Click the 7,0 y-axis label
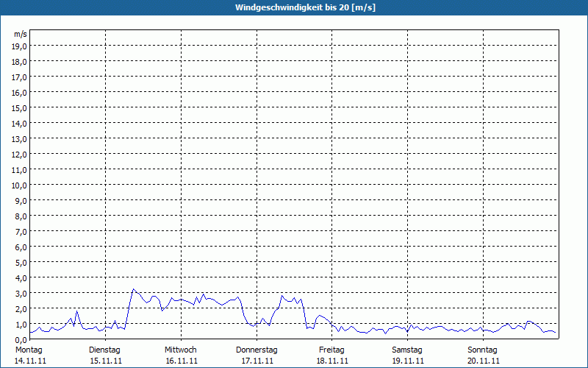This screenshot has width=588, height=368. tap(21, 232)
